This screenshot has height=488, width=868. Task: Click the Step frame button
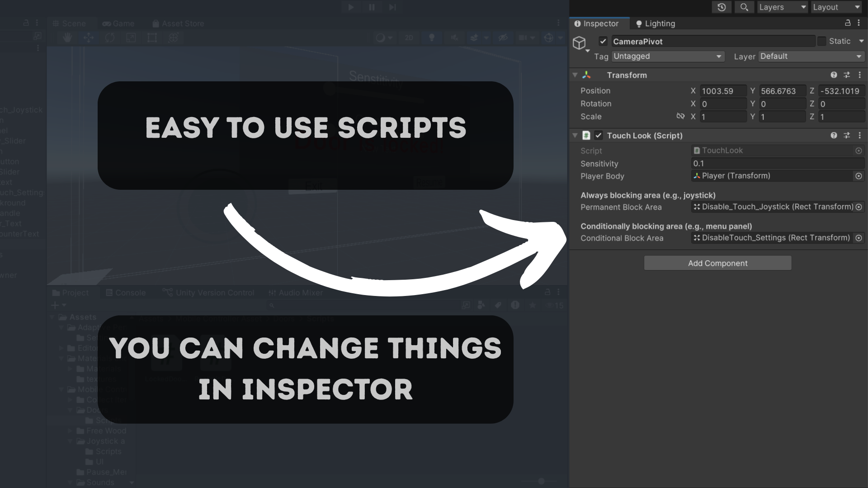[x=392, y=7]
